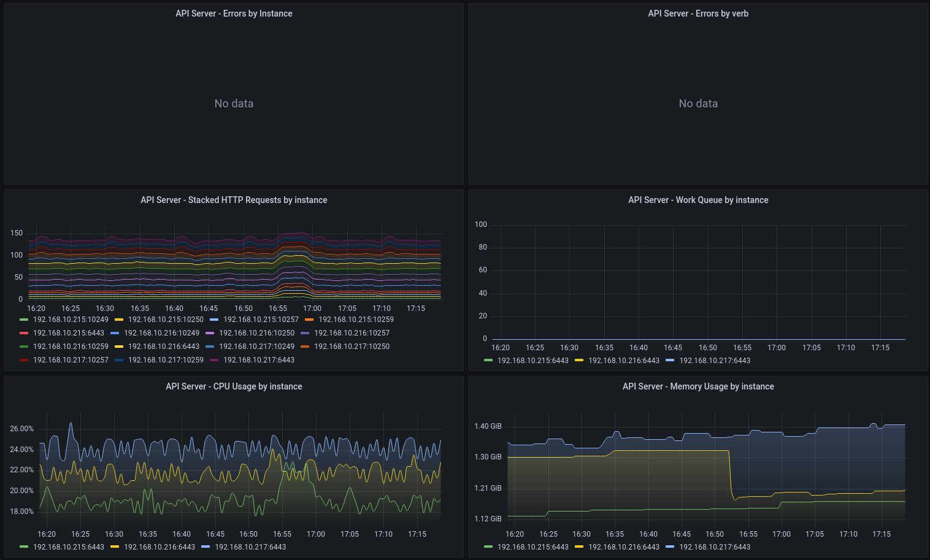Toggle series 192.168.10.215:10249 in HTTP Requests legend
This screenshot has width=930, height=560.
click(71, 320)
